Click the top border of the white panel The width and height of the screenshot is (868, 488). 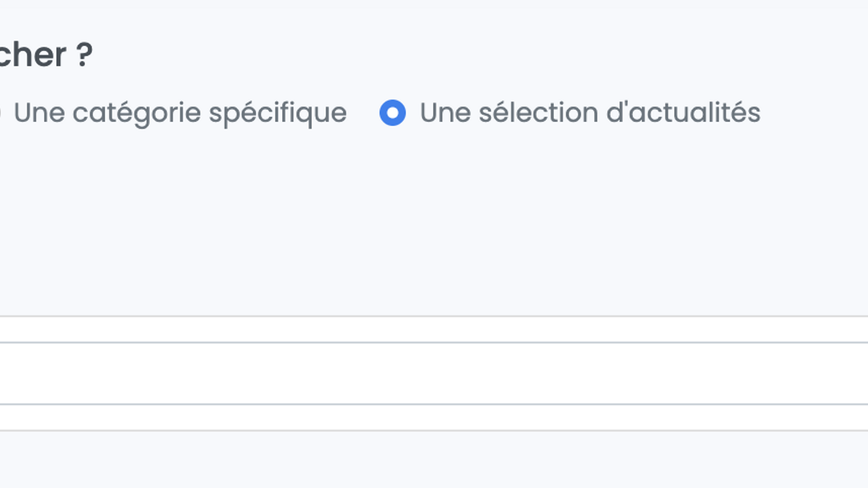click(434, 316)
